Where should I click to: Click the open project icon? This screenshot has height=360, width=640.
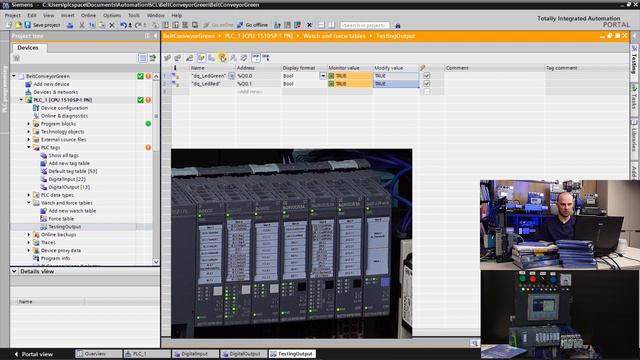point(18,25)
